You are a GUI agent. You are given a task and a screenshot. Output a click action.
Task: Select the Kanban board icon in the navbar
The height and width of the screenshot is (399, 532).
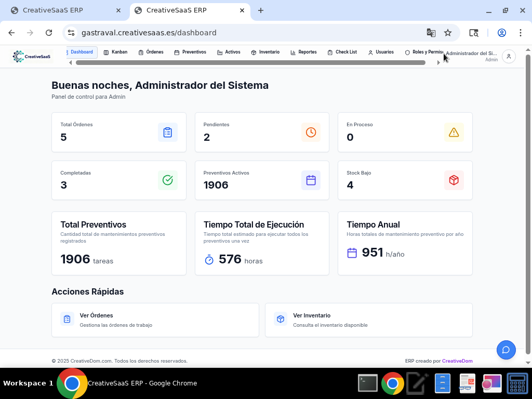pos(107,52)
